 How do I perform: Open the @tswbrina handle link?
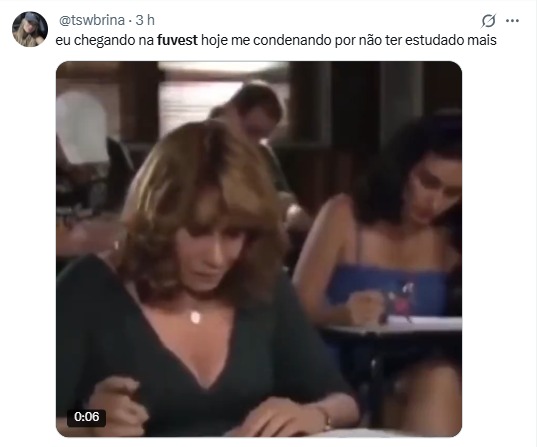[x=92, y=21]
